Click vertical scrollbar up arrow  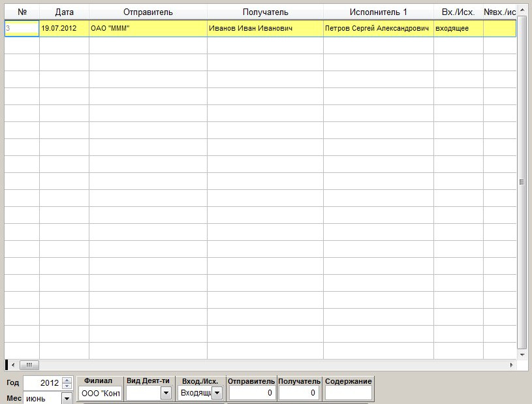click(x=522, y=9)
